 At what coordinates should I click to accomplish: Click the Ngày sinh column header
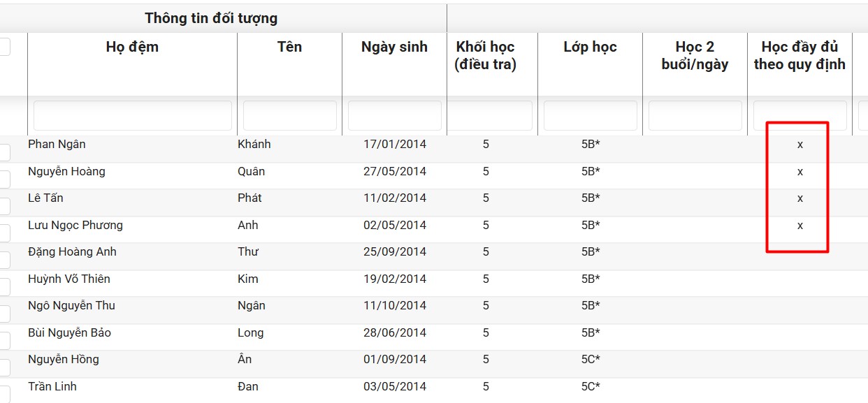[394, 47]
